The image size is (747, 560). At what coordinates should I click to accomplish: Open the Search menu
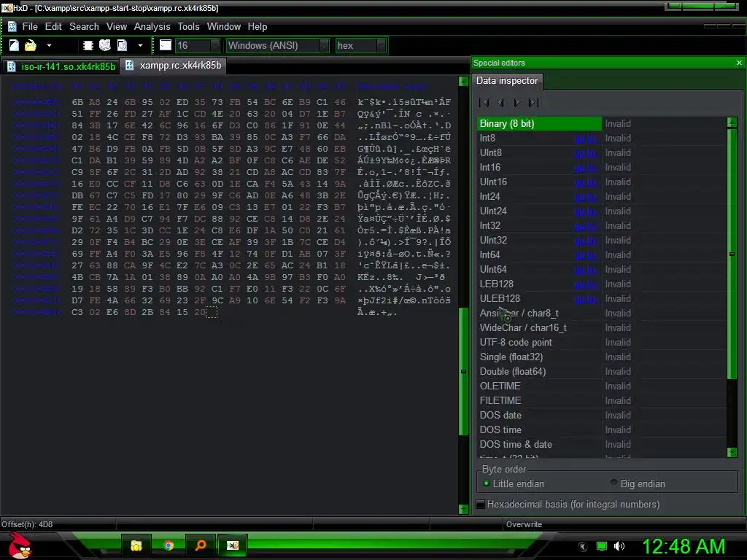click(x=85, y=27)
